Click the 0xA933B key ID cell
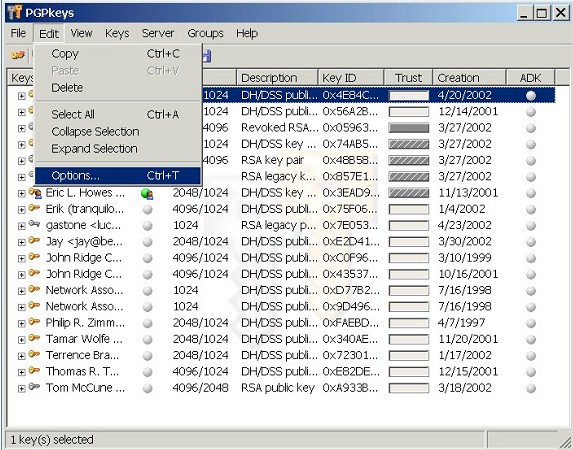 pyautogui.click(x=350, y=388)
